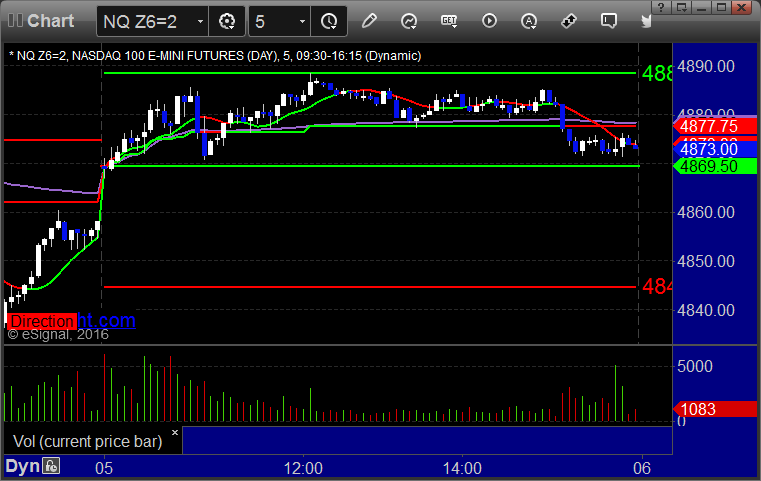Maximize the Chart window

(x=721, y=7)
